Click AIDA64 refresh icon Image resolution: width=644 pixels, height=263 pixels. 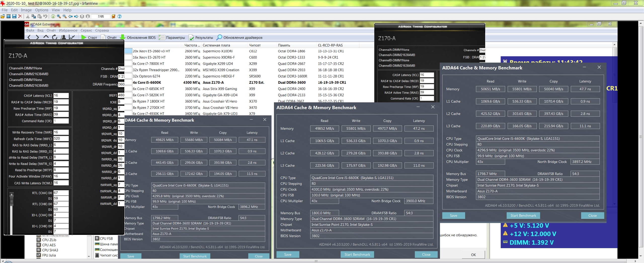pos(55,37)
